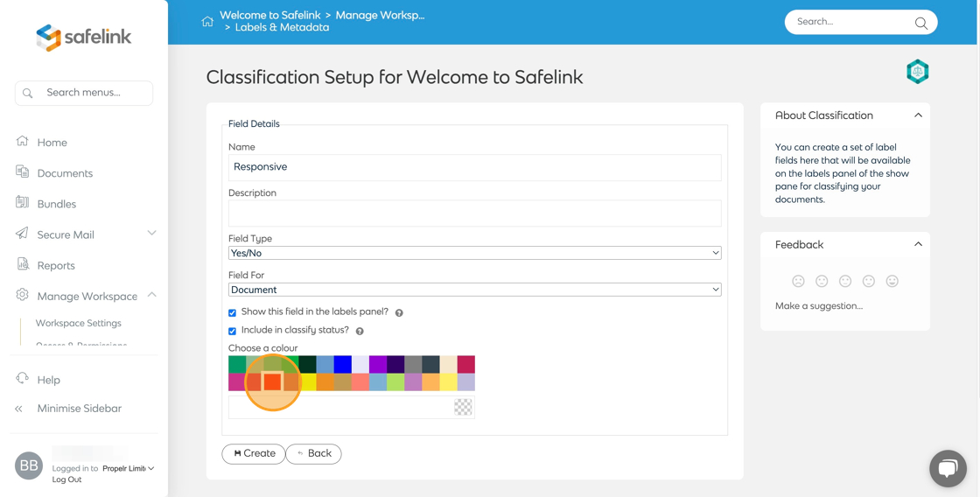
Task: Open the Field Type dropdown
Action: pyautogui.click(x=474, y=253)
